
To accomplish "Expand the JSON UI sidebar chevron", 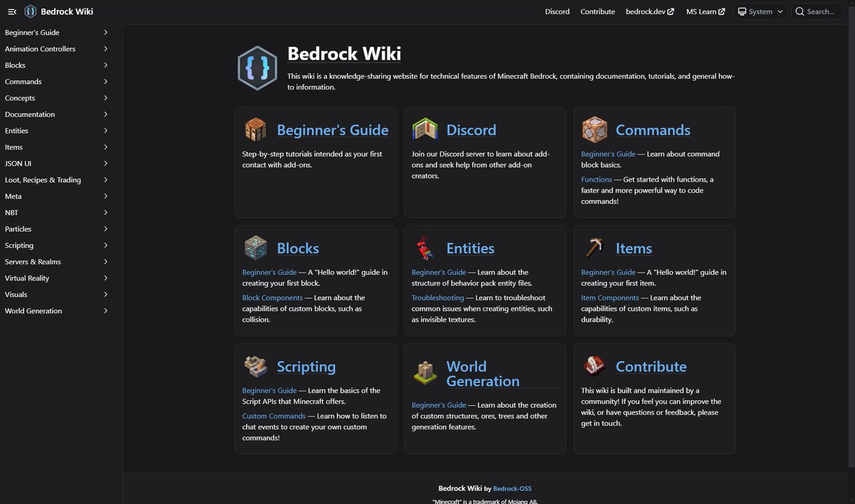I will pyautogui.click(x=105, y=163).
